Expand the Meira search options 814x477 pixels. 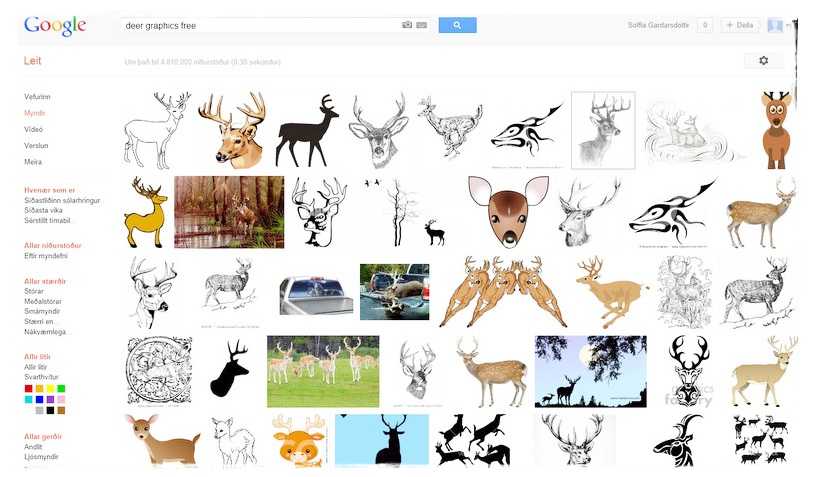pyautogui.click(x=33, y=161)
